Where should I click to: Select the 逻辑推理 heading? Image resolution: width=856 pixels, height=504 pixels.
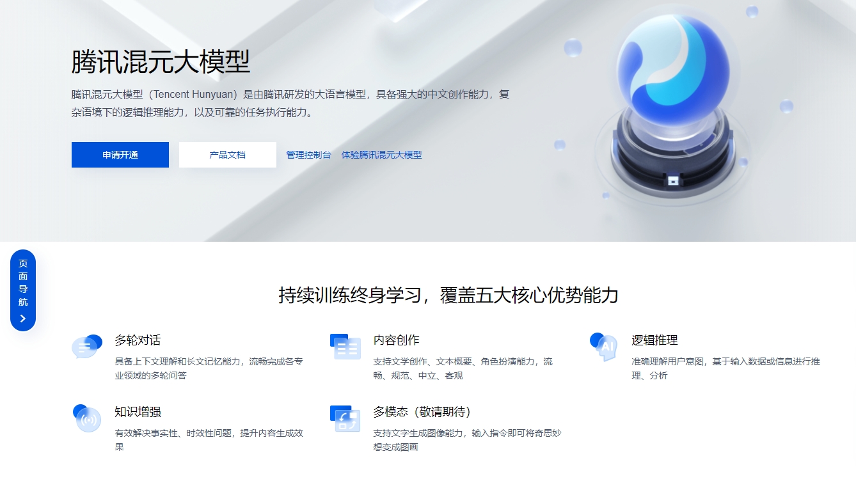pos(654,340)
